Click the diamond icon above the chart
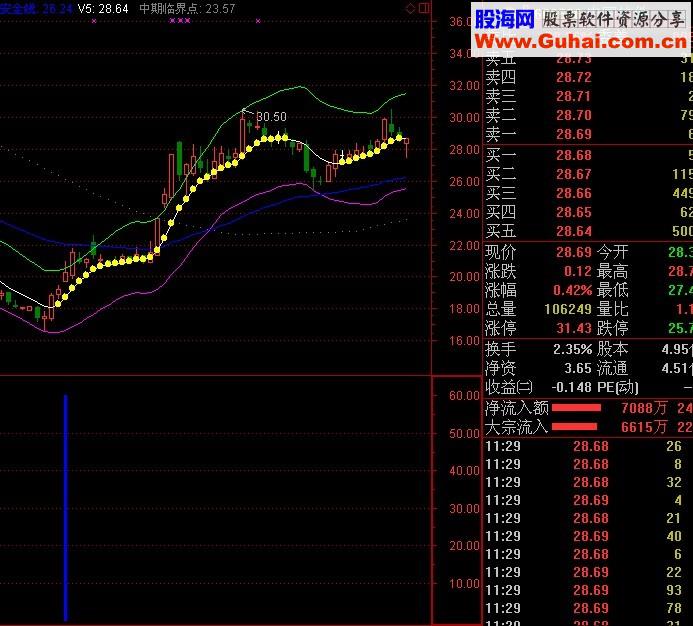Screen dimensions: 693x626 click(x=410, y=8)
